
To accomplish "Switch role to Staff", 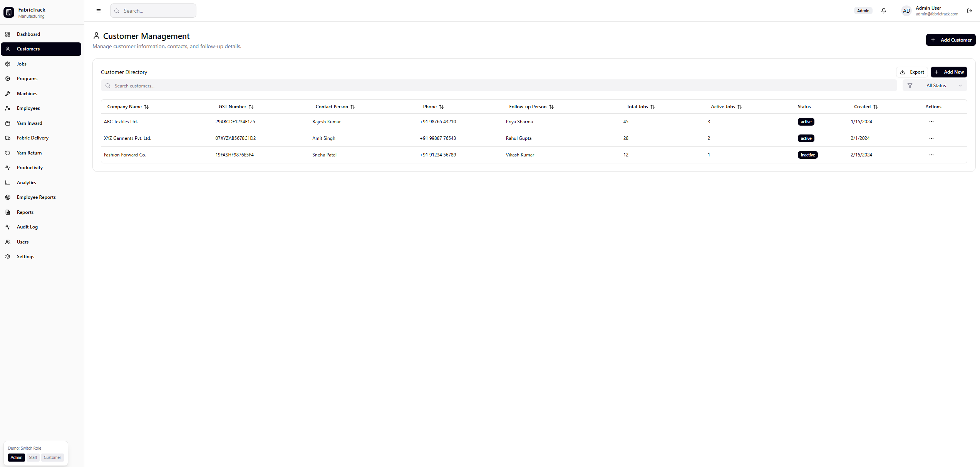I will [33, 457].
